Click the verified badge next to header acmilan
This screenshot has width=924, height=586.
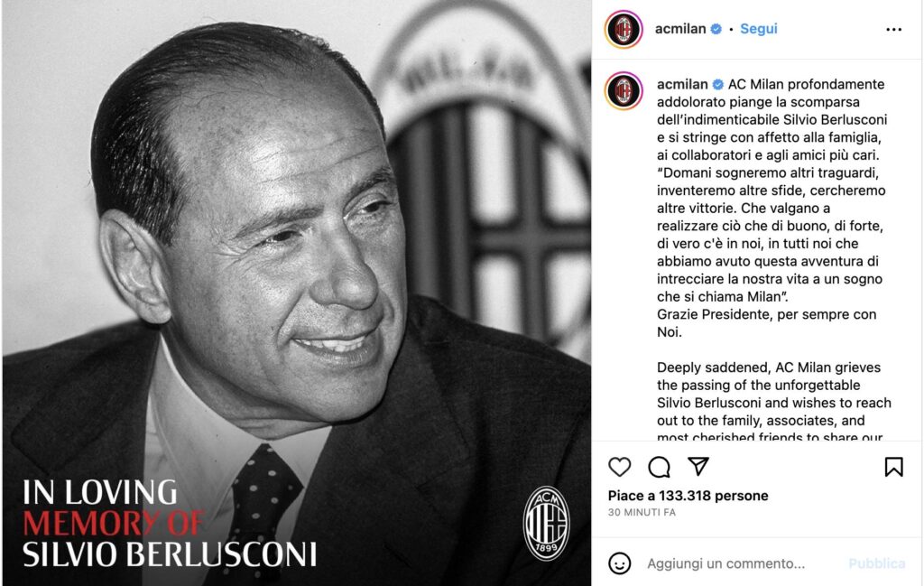coord(716,29)
